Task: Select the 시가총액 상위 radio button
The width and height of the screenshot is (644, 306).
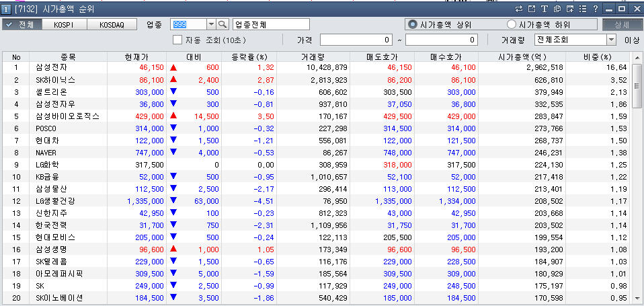Action: click(x=413, y=24)
